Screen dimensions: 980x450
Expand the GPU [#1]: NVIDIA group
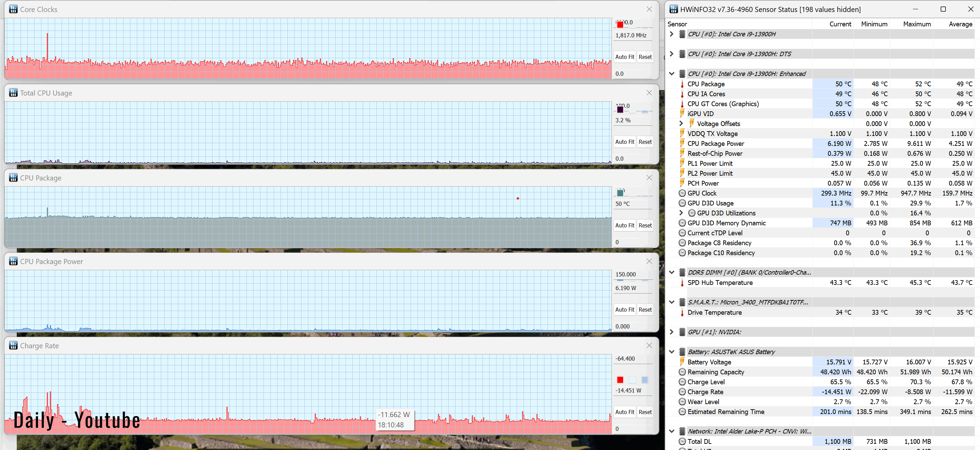672,332
